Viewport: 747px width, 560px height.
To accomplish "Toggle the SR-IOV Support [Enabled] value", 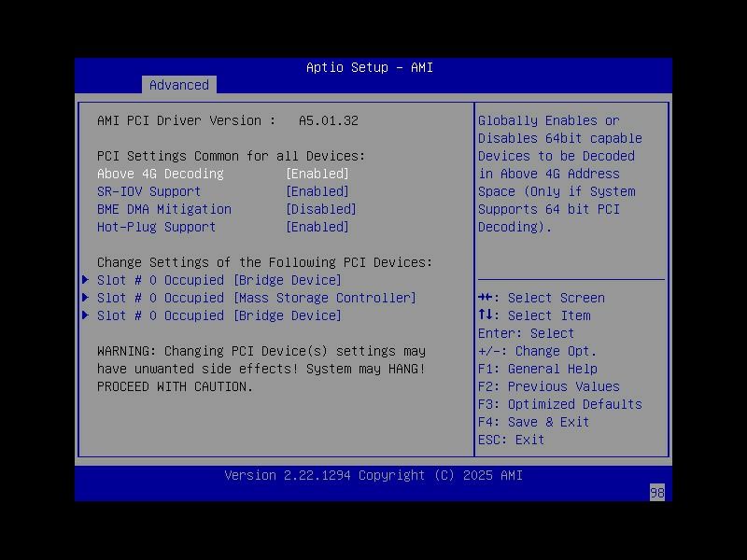I will pyautogui.click(x=317, y=191).
